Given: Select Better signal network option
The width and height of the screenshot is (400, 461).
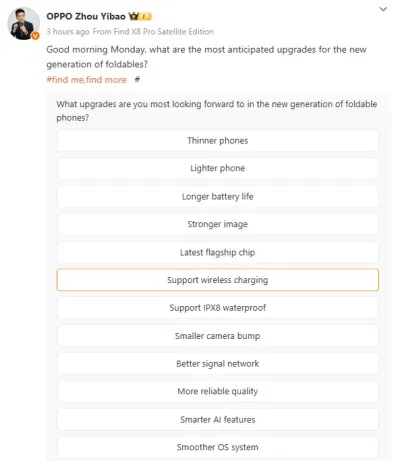Looking at the screenshot, I should [218, 364].
